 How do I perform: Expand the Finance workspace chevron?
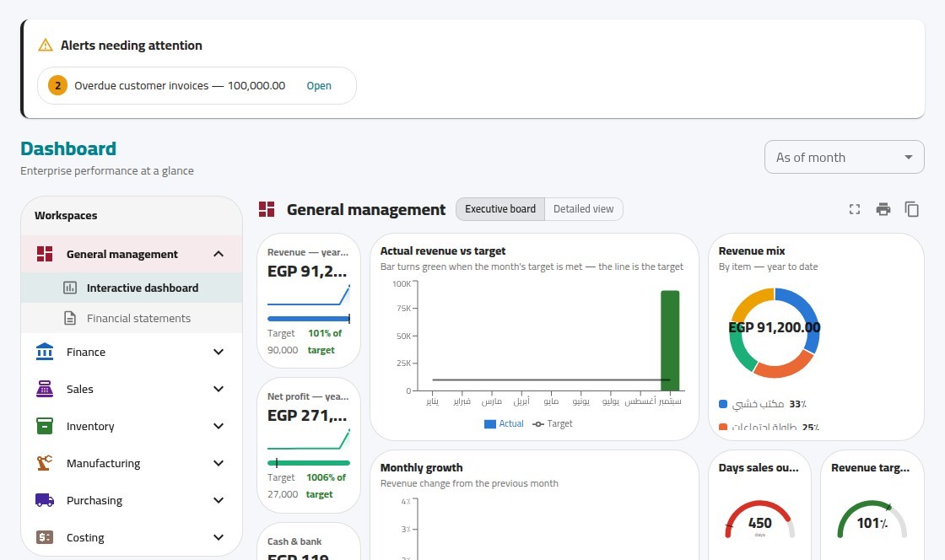[219, 352]
